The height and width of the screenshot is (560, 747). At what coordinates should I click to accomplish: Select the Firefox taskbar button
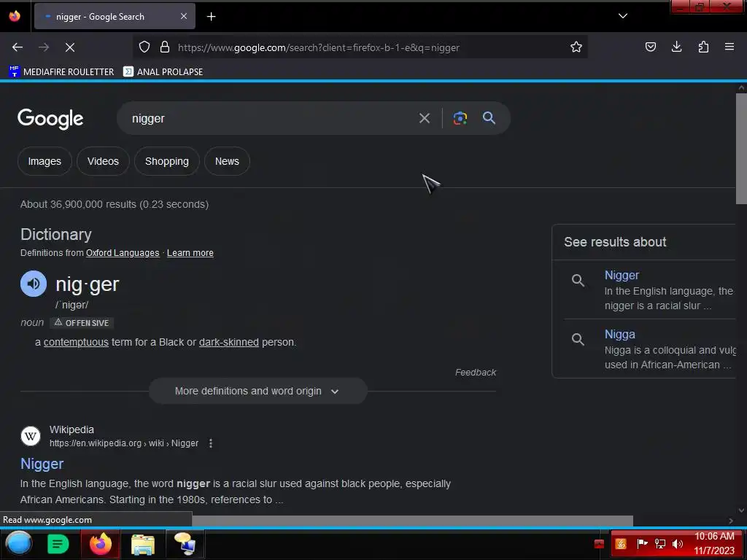coord(101,544)
